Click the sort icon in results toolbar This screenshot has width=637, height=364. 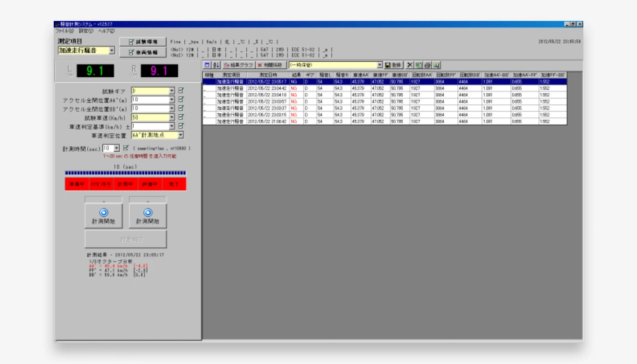click(x=216, y=66)
